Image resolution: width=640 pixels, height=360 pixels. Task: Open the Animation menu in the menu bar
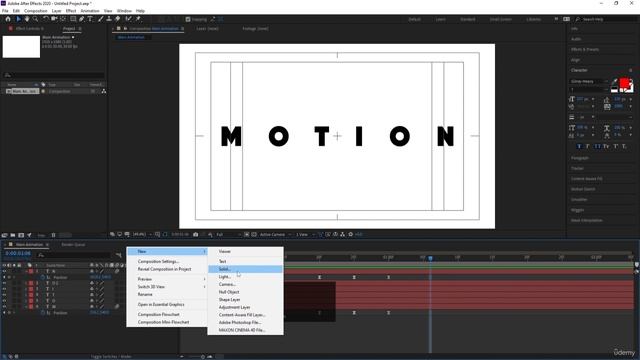click(90, 11)
